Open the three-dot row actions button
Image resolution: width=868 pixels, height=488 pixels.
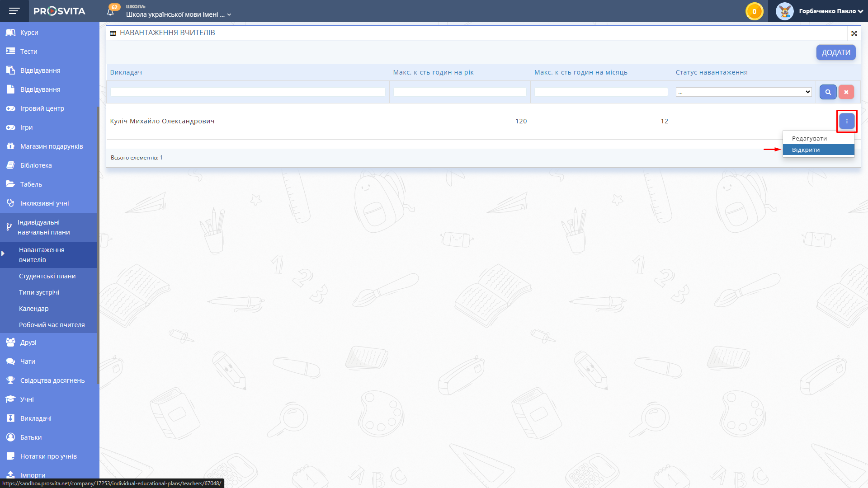847,121
